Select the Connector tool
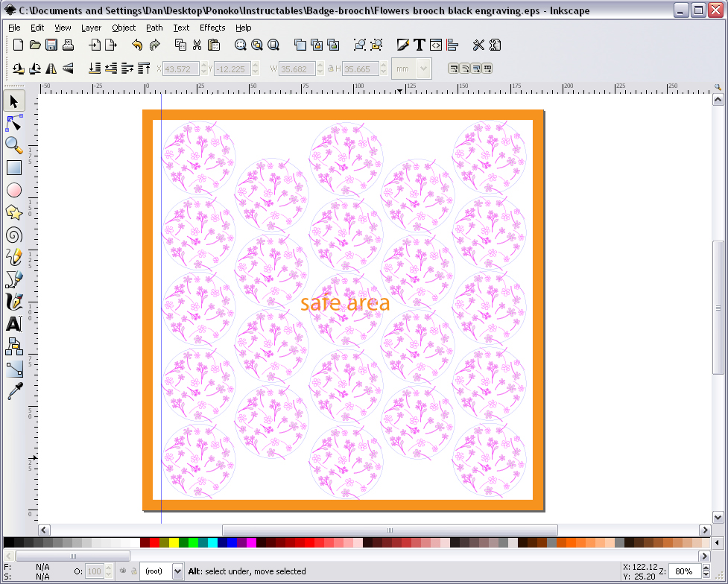 pyautogui.click(x=14, y=346)
